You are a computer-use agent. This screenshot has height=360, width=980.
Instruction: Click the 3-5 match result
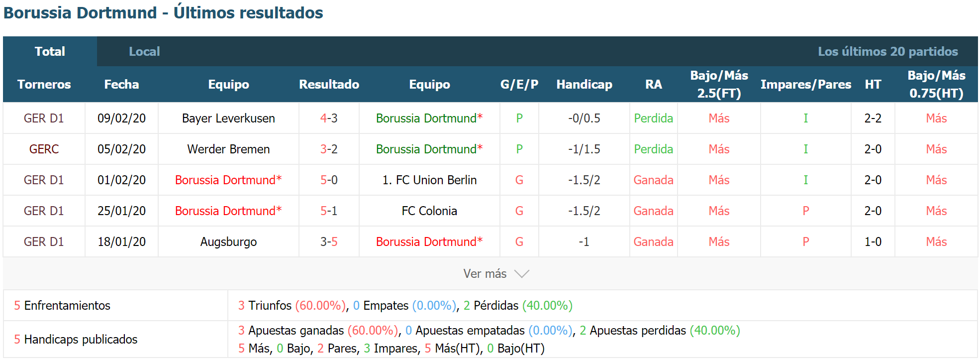click(x=329, y=241)
